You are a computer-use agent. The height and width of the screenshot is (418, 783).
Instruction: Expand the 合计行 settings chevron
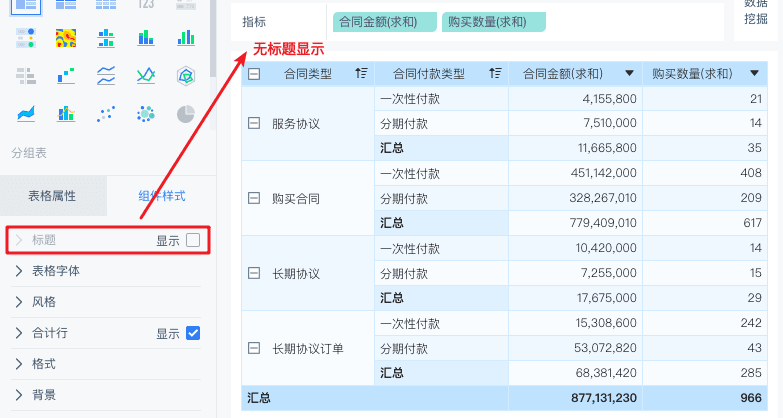[18, 333]
